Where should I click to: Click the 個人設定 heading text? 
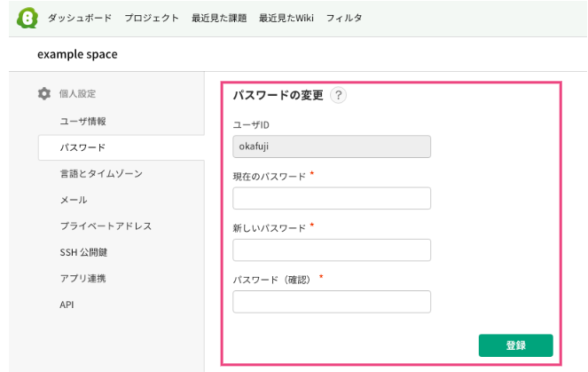(x=77, y=94)
